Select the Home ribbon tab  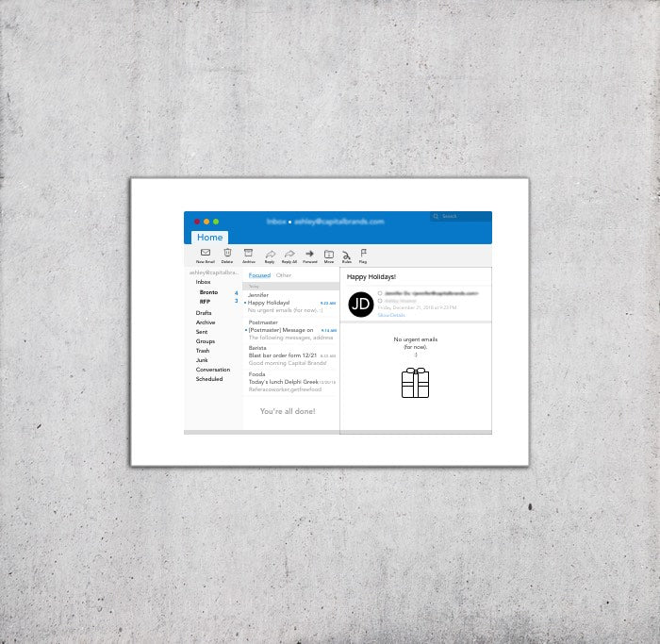tap(209, 238)
